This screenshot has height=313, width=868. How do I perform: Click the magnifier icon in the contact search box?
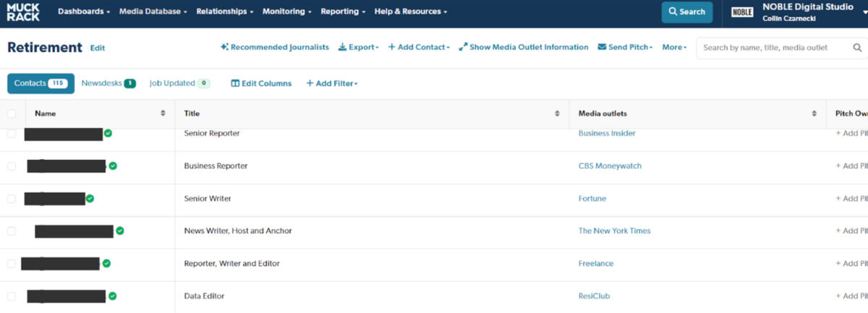[x=857, y=48]
